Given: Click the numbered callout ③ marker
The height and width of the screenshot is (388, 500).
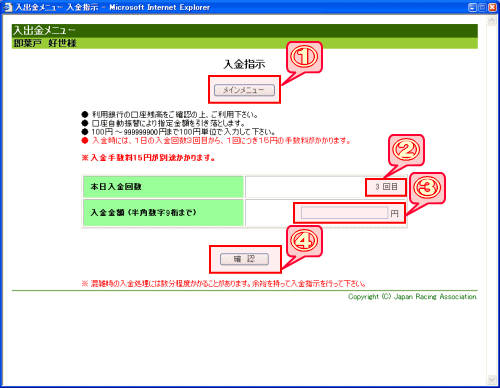Looking at the screenshot, I should 427,188.
